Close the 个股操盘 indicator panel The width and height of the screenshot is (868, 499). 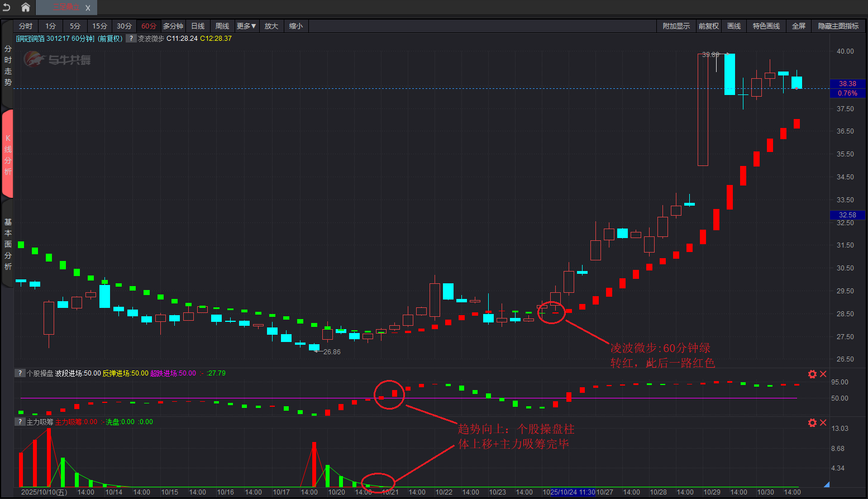pos(823,374)
